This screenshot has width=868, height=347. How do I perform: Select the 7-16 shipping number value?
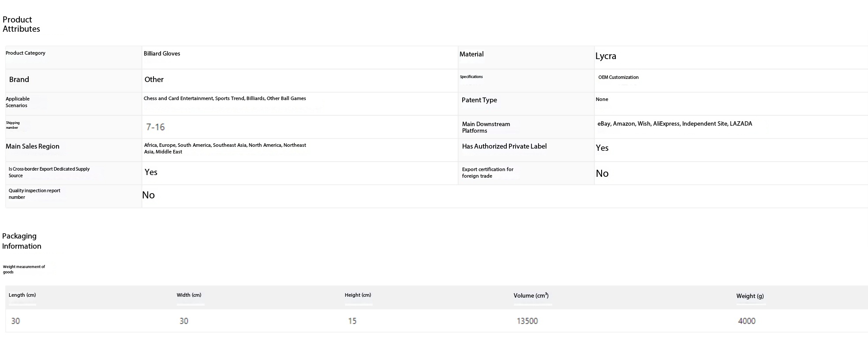[155, 127]
